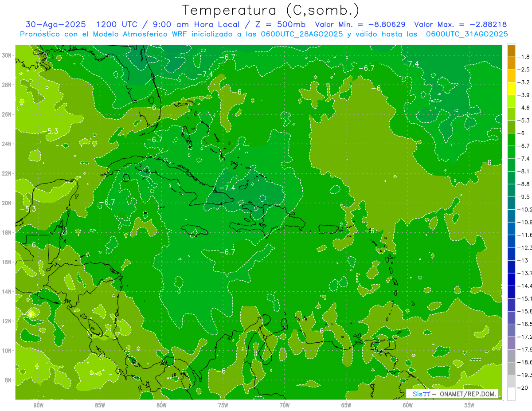Click the "-8.1" color bar legend label

[524, 171]
